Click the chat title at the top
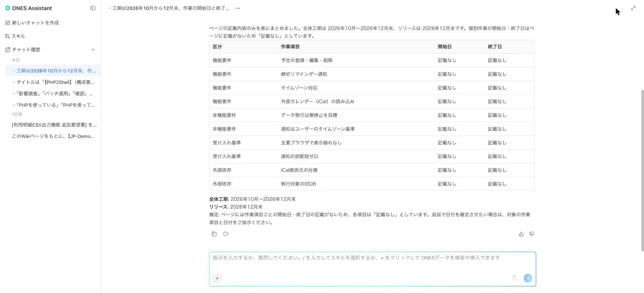The image size is (644, 293). pyautogui.click(x=169, y=8)
